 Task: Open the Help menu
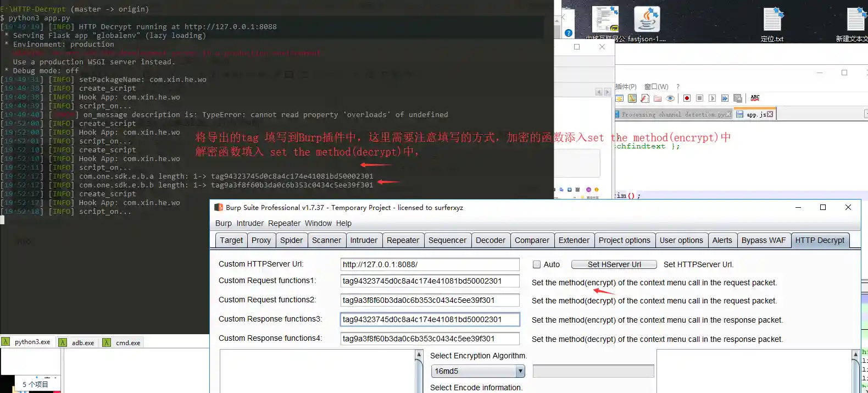click(344, 223)
